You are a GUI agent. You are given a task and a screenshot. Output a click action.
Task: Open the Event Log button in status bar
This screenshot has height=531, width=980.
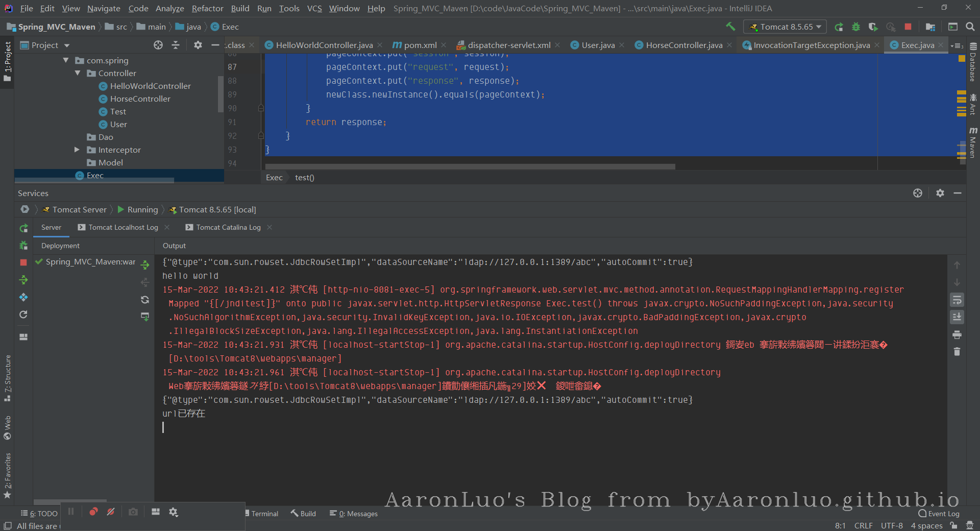pyautogui.click(x=939, y=514)
